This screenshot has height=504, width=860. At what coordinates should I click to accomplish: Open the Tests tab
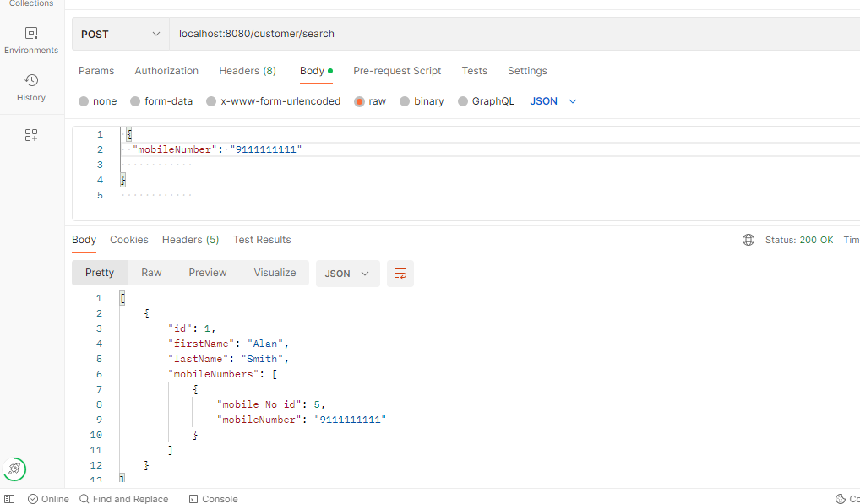[475, 71]
